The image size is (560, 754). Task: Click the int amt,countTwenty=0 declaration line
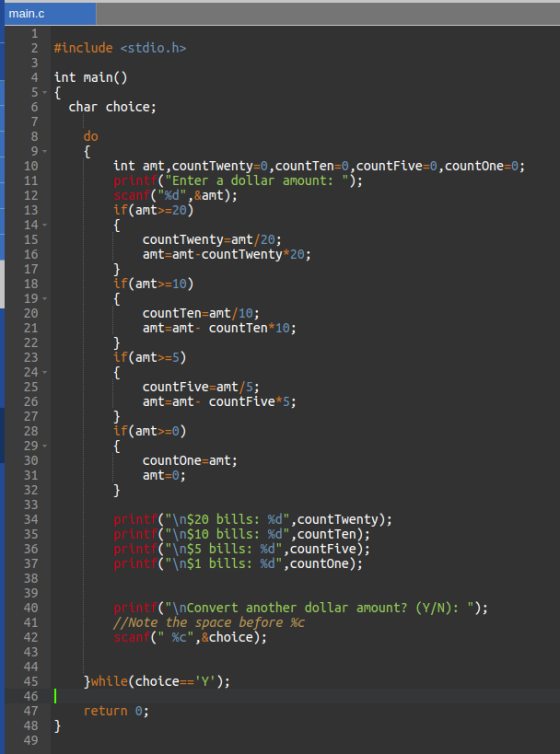coord(319,166)
